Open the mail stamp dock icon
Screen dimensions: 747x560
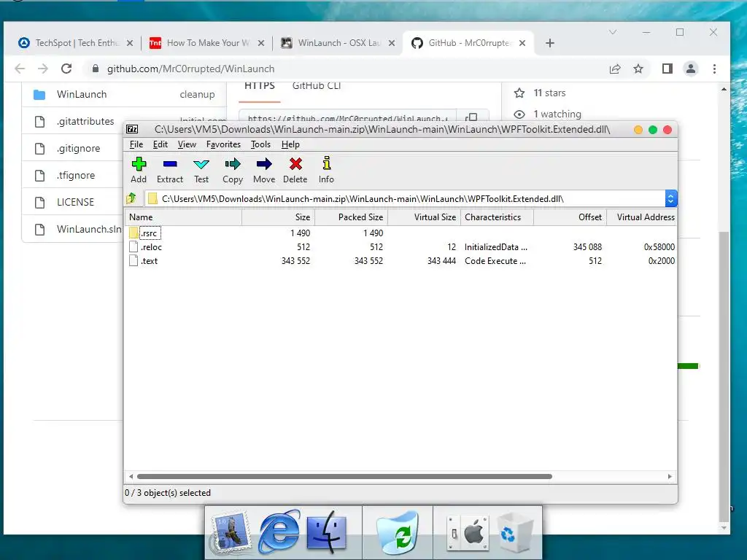click(232, 532)
